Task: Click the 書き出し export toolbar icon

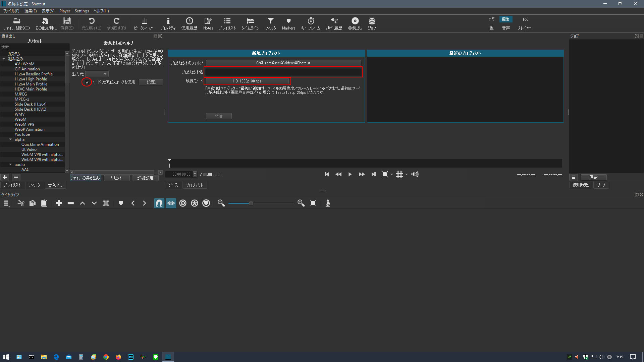Action: tap(355, 24)
